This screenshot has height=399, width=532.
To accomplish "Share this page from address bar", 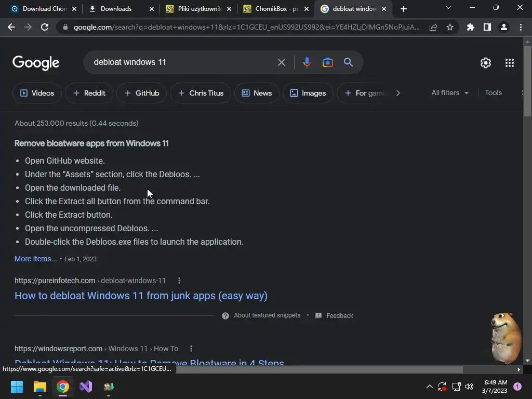I will pos(433,27).
